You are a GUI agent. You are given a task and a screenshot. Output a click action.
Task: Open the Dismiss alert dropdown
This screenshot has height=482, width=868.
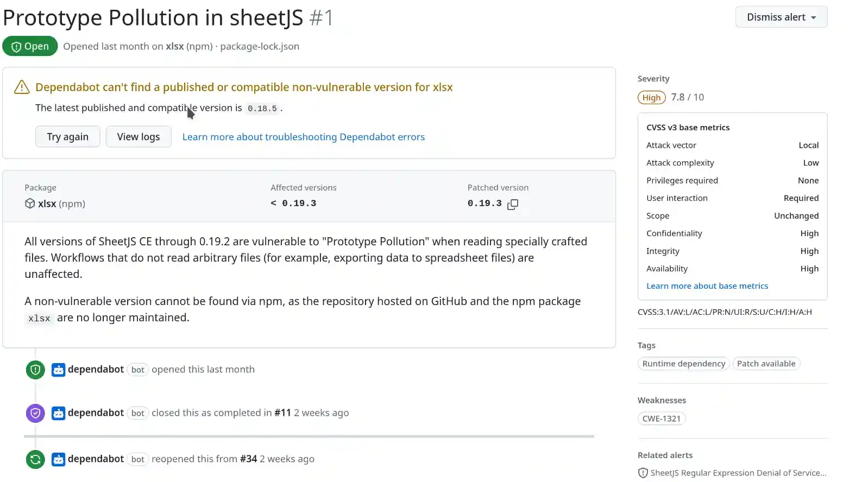point(781,17)
